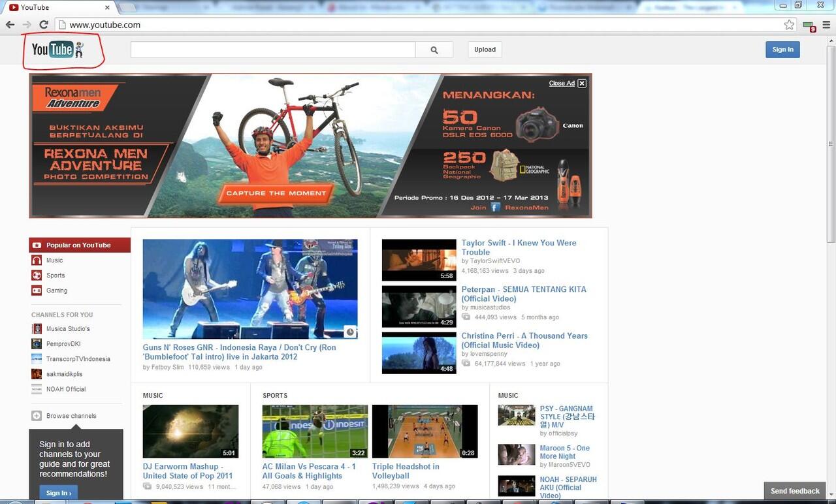Bookmark page with star icon
This screenshot has width=836, height=504.
(x=789, y=25)
